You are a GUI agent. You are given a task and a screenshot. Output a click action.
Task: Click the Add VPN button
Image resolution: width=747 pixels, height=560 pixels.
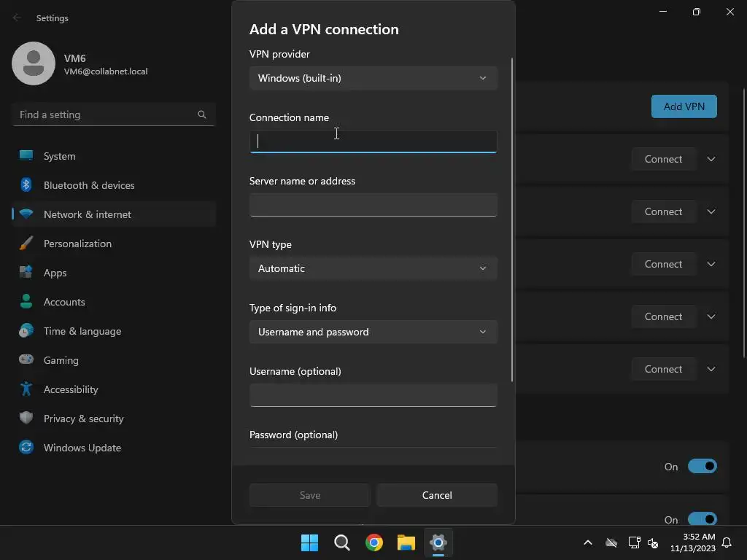point(684,106)
